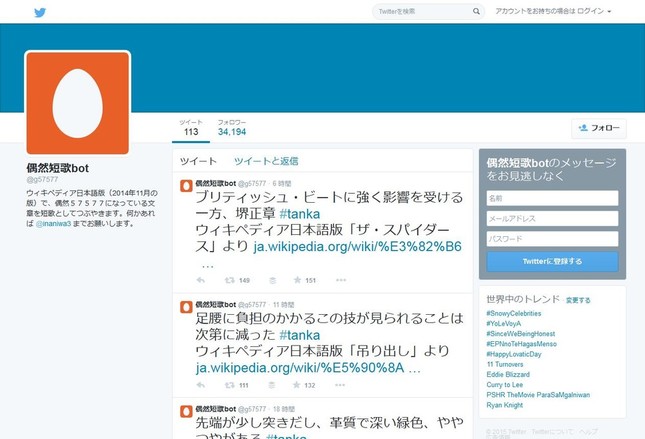This screenshot has height=439, width=645.
Task: Open the Curry to Lee trend
Action: (x=505, y=385)
